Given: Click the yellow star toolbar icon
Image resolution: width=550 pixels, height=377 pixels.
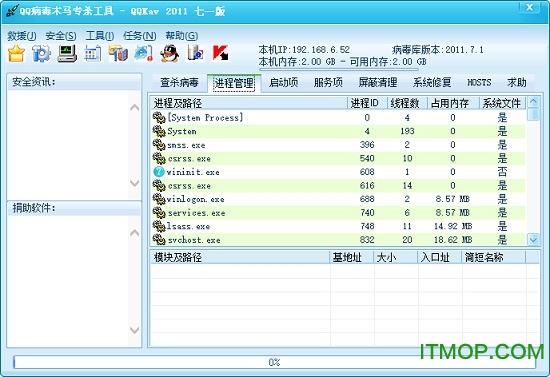Looking at the screenshot, I should [x=16, y=54].
